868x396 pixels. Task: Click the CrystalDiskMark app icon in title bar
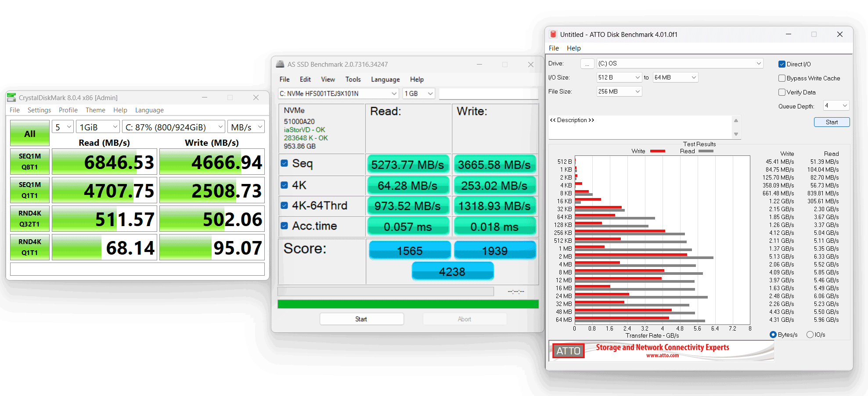point(11,97)
